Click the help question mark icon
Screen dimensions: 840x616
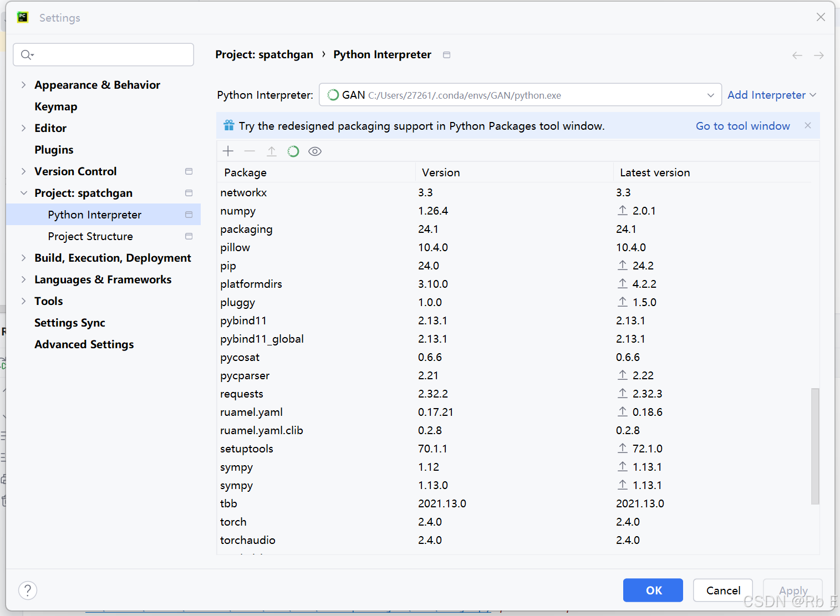pos(28,590)
